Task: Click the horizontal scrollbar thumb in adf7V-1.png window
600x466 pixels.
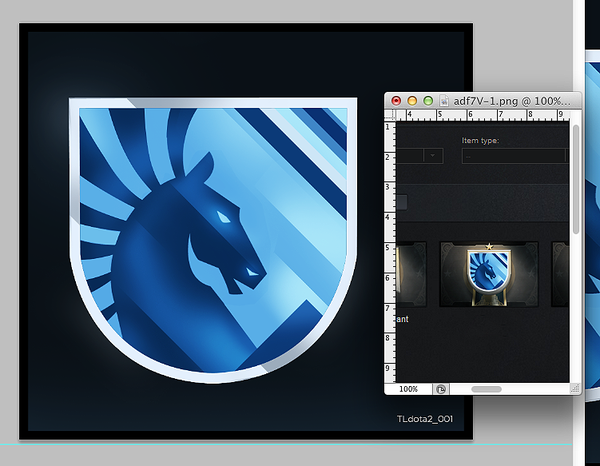Action: tap(486, 389)
